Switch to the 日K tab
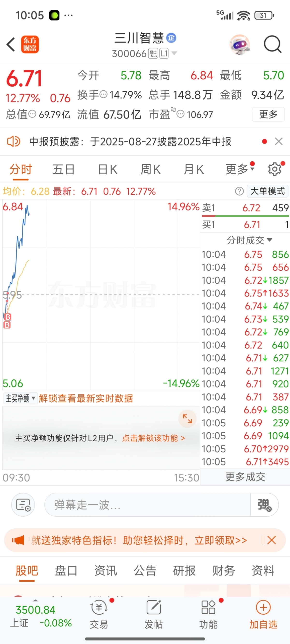Screen dimensions: 290x644 (108, 169)
